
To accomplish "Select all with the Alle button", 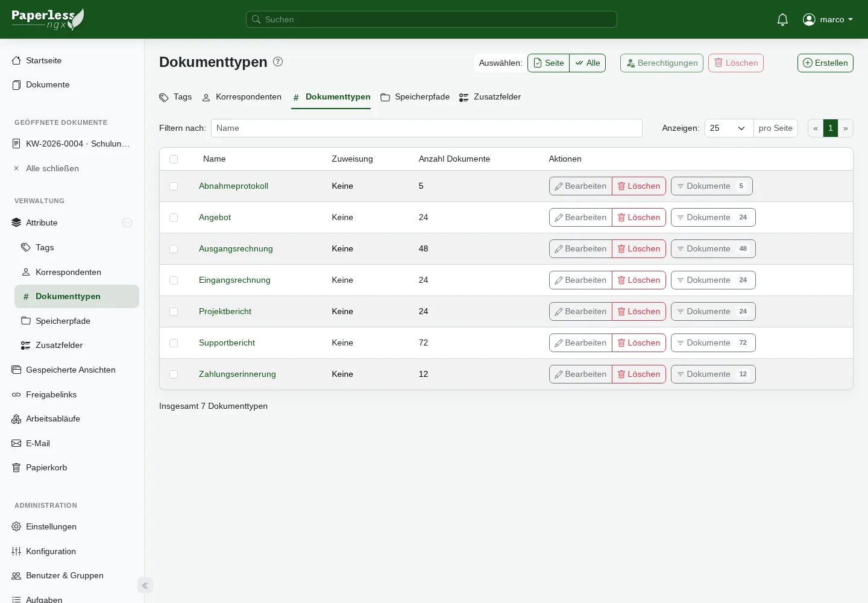I will click(588, 63).
